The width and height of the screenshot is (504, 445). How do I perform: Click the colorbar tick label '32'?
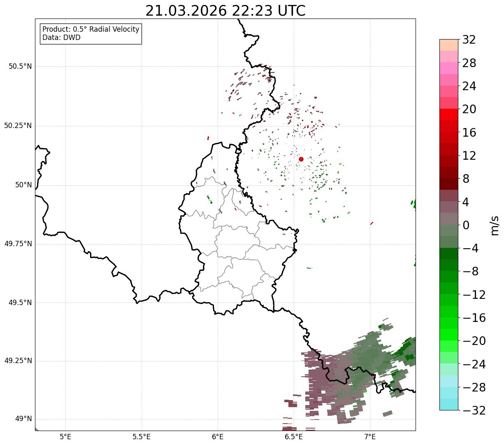(x=469, y=40)
